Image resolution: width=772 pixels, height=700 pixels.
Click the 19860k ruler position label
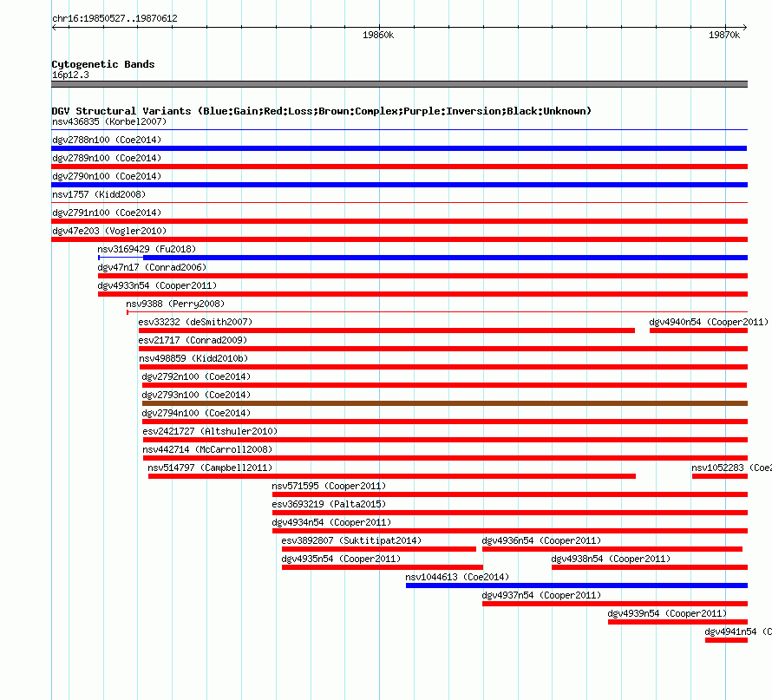[378, 35]
